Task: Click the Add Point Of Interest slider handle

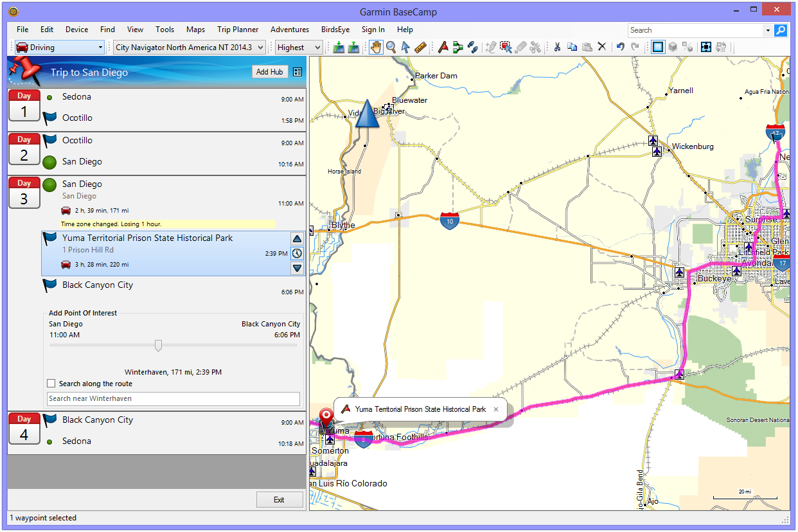Action: 158,346
